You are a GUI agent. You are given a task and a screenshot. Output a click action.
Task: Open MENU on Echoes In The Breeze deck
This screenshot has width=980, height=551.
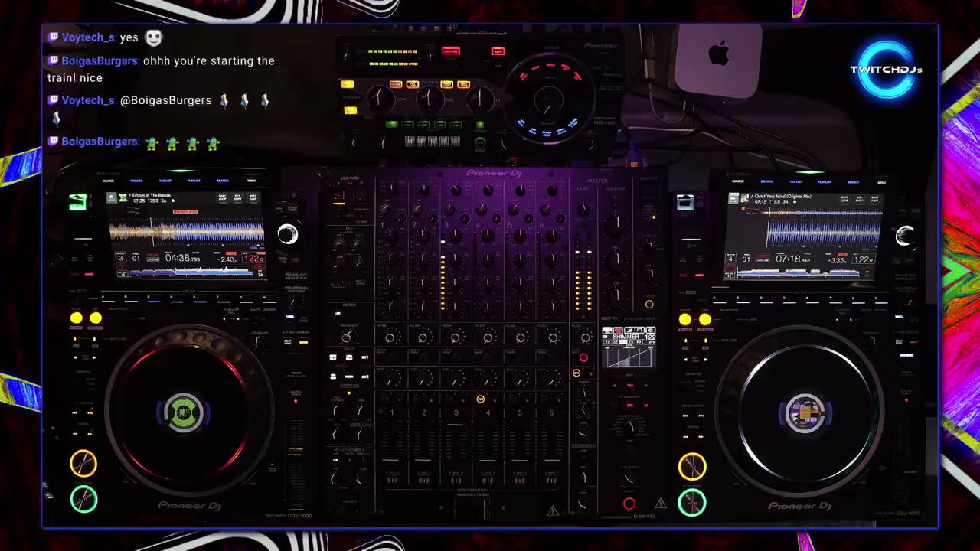[251, 181]
